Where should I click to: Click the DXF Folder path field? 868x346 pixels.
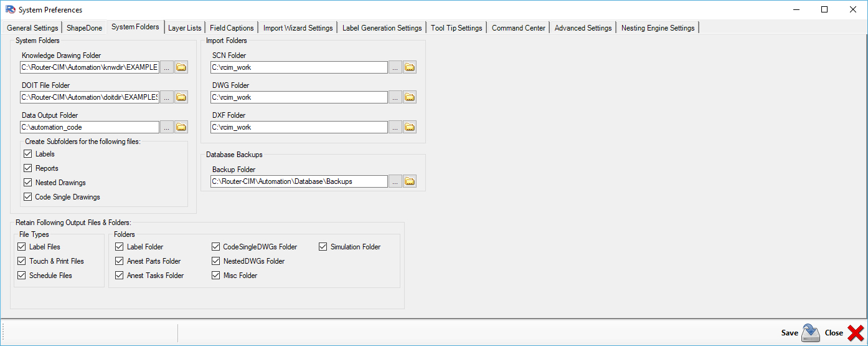click(299, 127)
